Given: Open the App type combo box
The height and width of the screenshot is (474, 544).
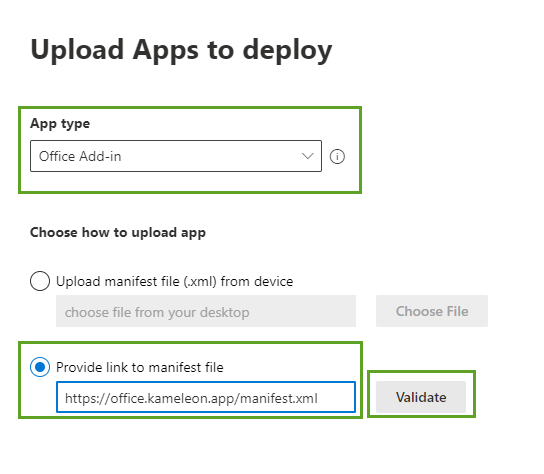Looking at the screenshot, I should pos(176,156).
